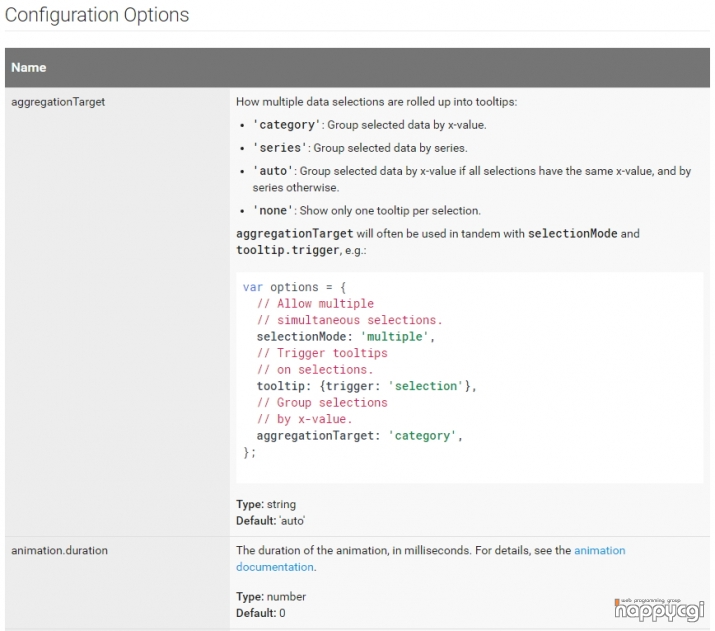Image resolution: width=715 pixels, height=631 pixels.
Task: Click the closing '};' code line
Action: point(249,452)
